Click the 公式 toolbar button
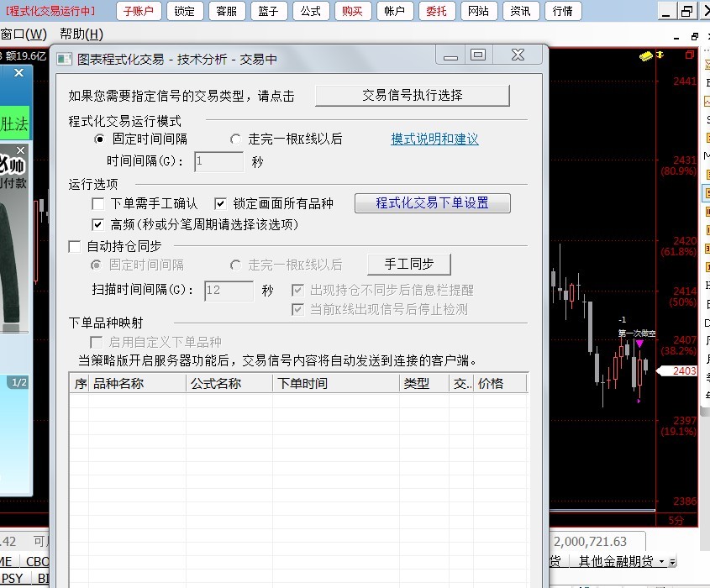 pos(310,11)
